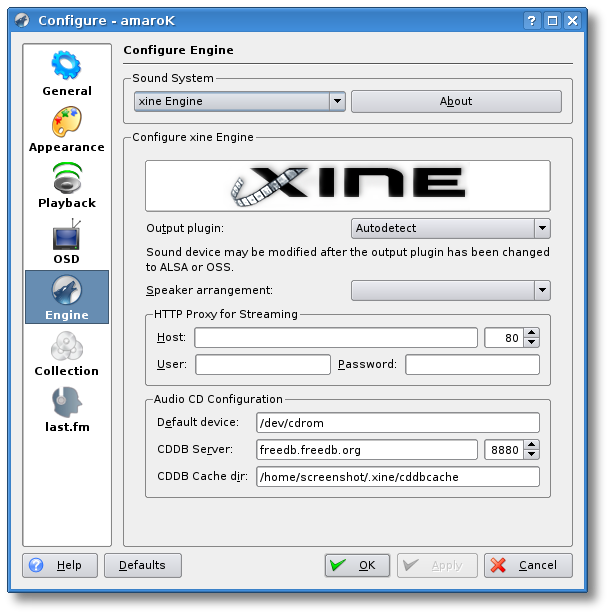Open the Output plugin Autodetect dropdown
The height and width of the screenshot is (616, 611).
coord(542,228)
